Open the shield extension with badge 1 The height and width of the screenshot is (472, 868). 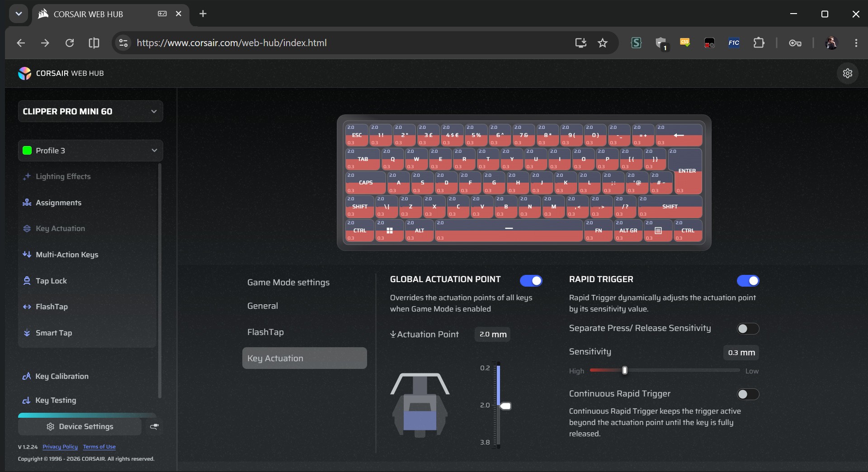[x=661, y=43]
